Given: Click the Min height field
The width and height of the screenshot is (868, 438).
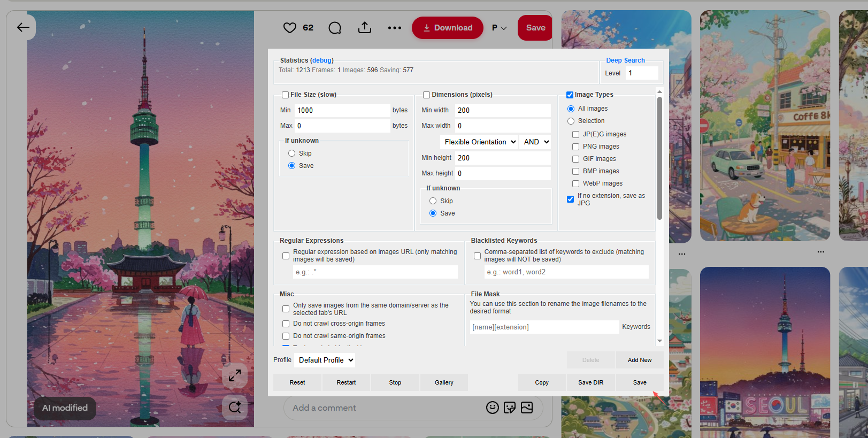Looking at the screenshot, I should coord(503,158).
